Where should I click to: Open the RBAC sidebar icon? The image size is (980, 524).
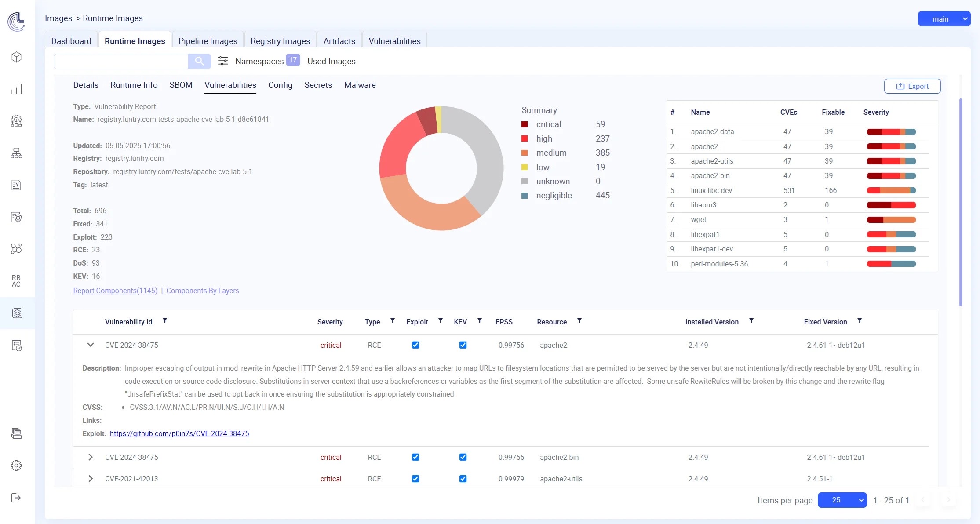[x=16, y=281]
